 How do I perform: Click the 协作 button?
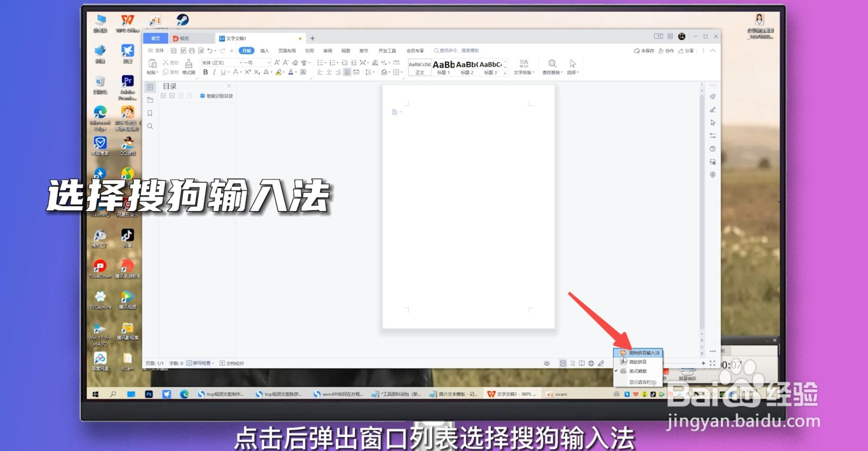tap(666, 50)
